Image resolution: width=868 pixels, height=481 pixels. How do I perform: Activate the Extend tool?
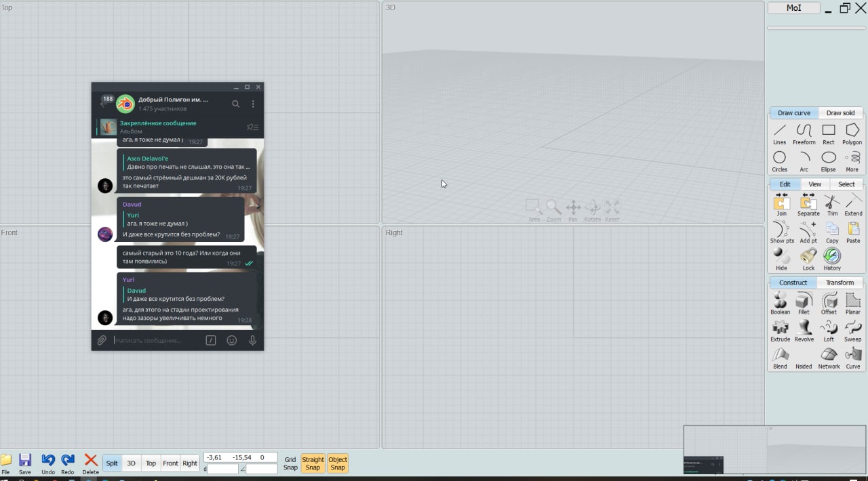tap(854, 205)
